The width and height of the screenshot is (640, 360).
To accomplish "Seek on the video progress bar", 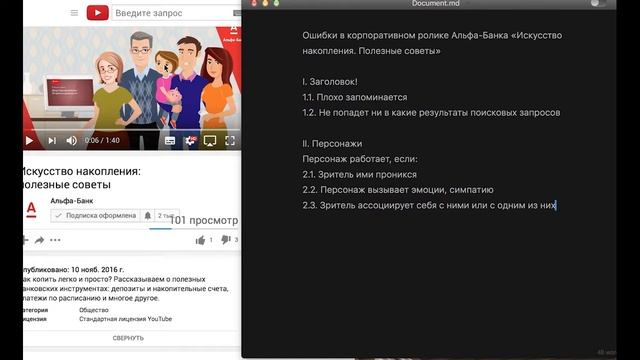I will point(132,130).
